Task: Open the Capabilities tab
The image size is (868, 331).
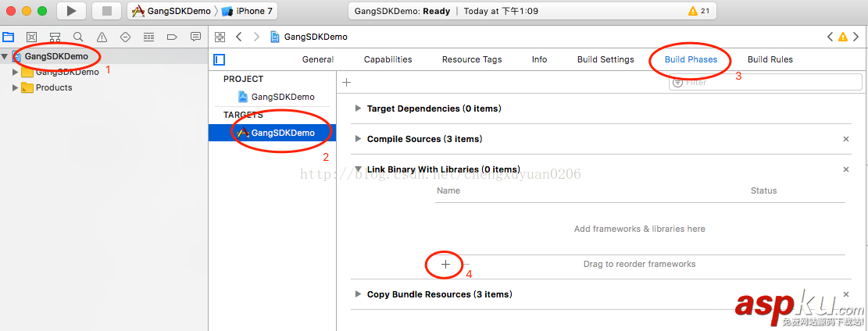Action: tap(388, 59)
